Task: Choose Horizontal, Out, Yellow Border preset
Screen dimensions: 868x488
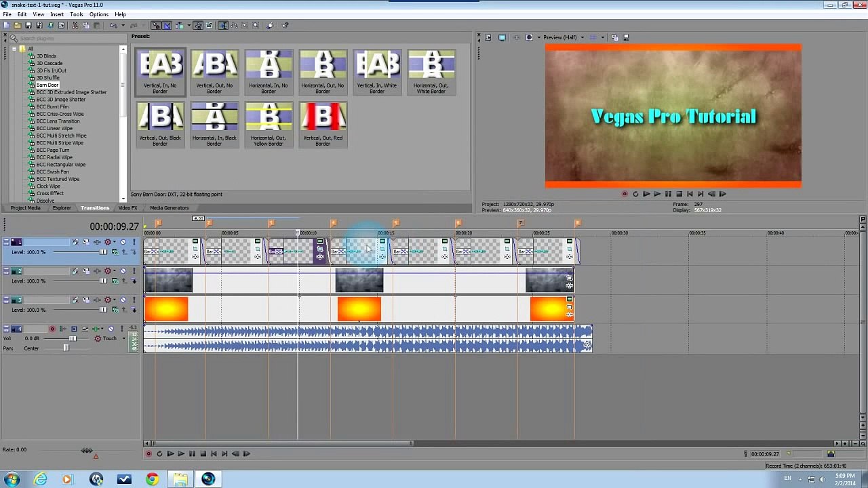Action: coord(269,125)
